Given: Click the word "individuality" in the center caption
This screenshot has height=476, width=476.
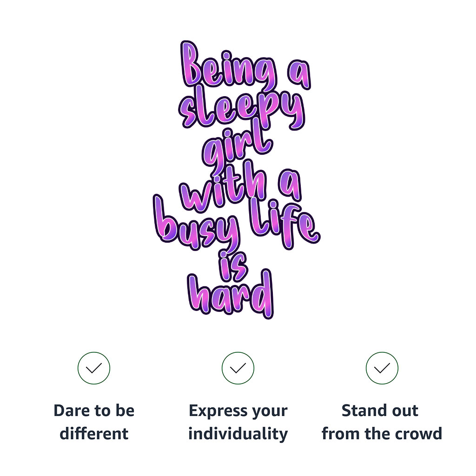Looking at the screenshot, I should click(238, 434).
